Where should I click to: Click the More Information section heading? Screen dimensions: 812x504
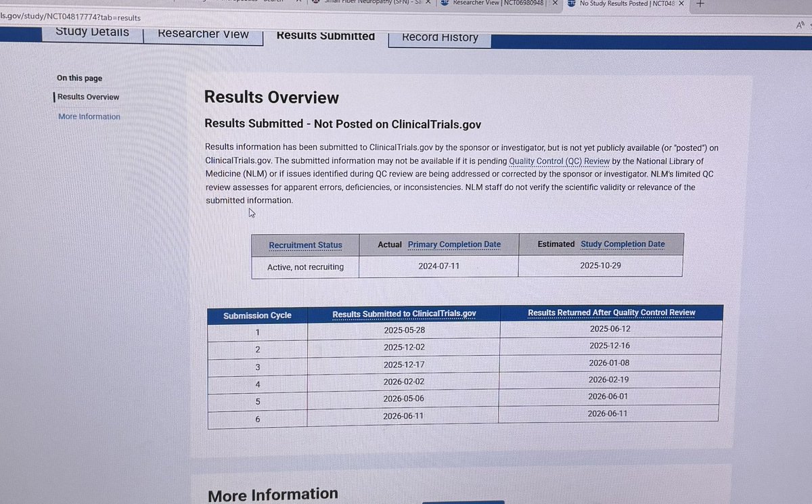(273, 495)
